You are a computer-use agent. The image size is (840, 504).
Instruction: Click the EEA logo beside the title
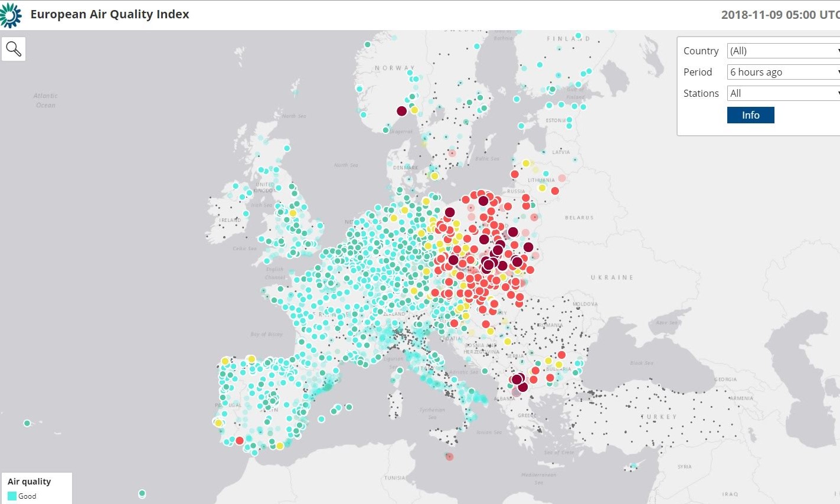pos(11,15)
